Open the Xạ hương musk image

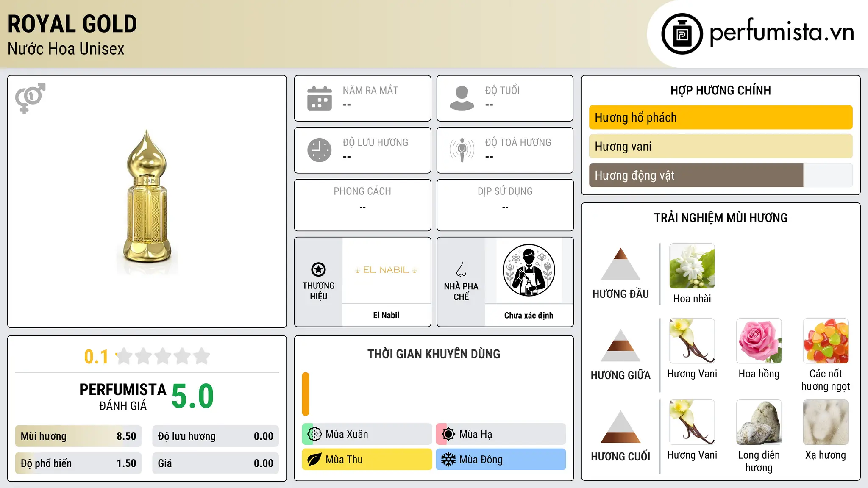pyautogui.click(x=826, y=422)
